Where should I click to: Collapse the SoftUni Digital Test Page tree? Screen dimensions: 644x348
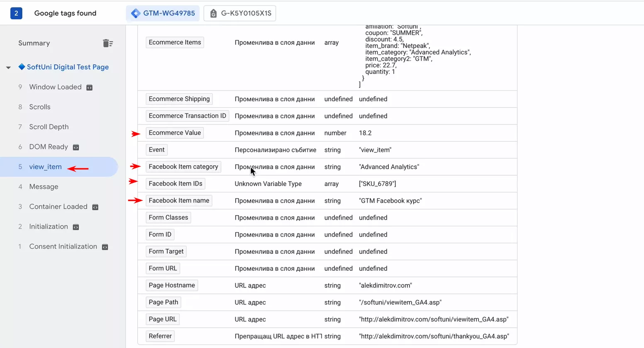point(8,67)
